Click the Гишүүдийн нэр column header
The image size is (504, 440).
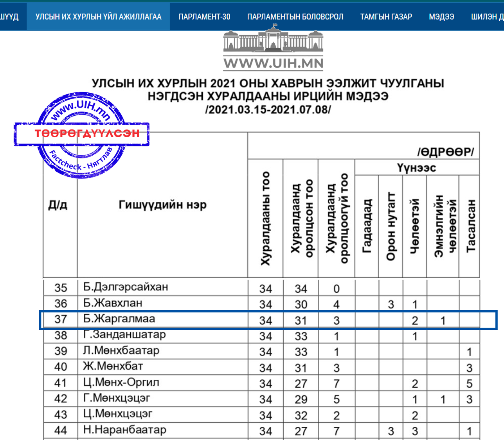click(x=162, y=205)
